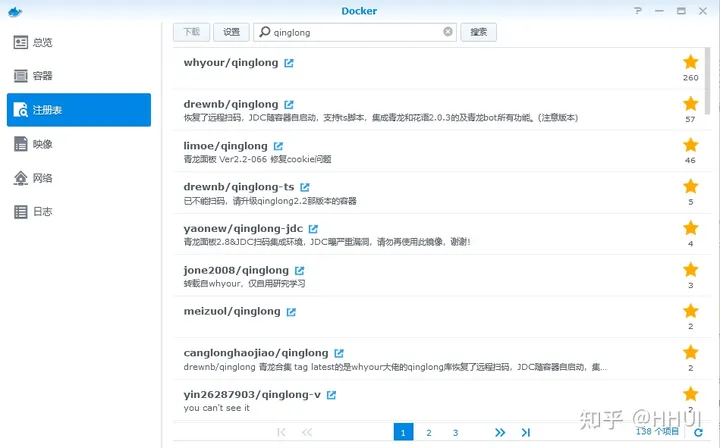This screenshot has height=448, width=720.
Task: Select the limoe/qinglong image row
Action: click(439, 151)
